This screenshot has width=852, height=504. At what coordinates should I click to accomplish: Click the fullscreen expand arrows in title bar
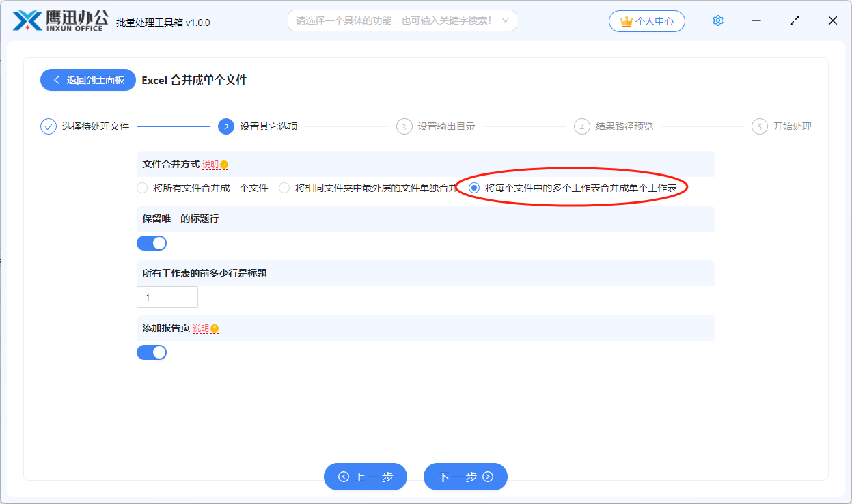[x=794, y=20]
